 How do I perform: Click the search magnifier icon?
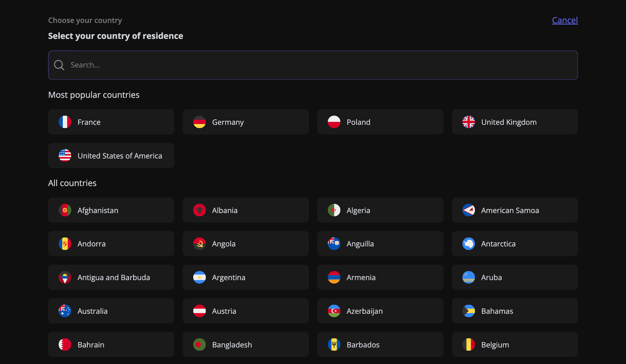pyautogui.click(x=59, y=65)
